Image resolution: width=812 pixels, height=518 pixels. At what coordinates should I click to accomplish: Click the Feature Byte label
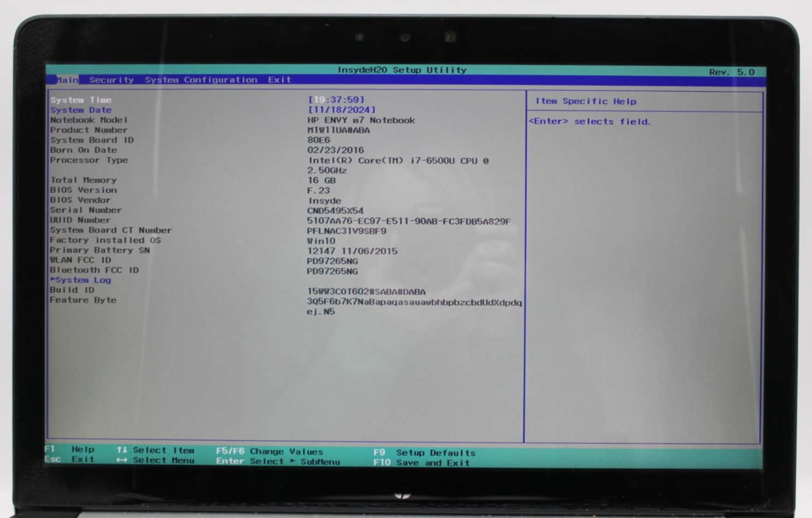click(x=83, y=300)
